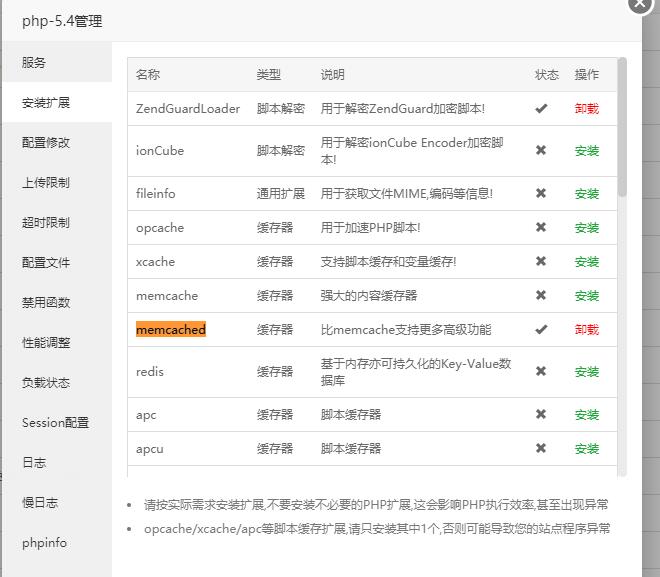660x577 pixels.
Task: Install the opcache extension
Action: (587, 228)
